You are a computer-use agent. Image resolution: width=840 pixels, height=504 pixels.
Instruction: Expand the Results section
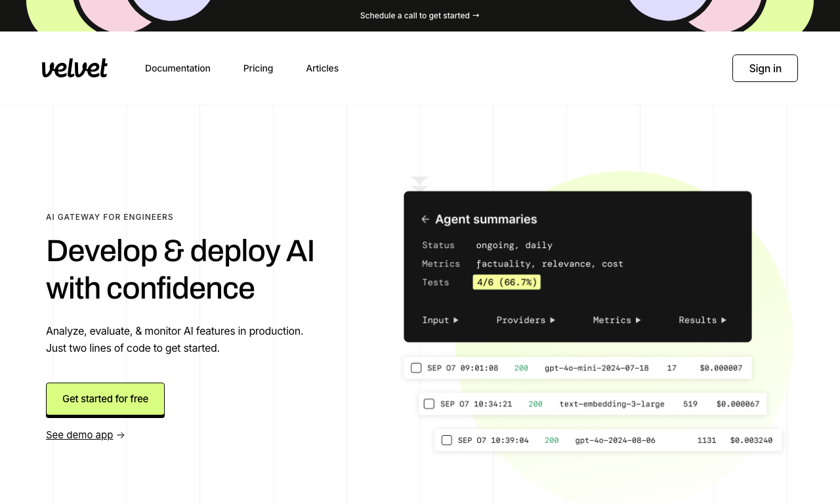point(703,320)
